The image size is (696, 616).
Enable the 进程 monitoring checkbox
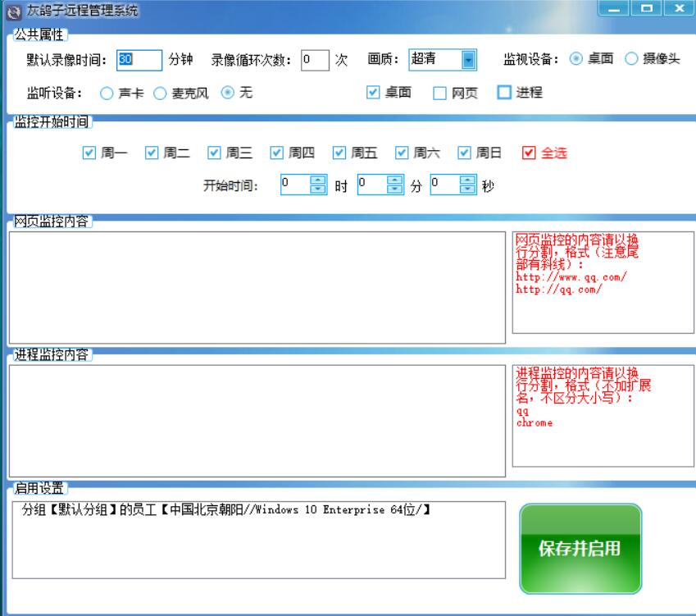(504, 93)
